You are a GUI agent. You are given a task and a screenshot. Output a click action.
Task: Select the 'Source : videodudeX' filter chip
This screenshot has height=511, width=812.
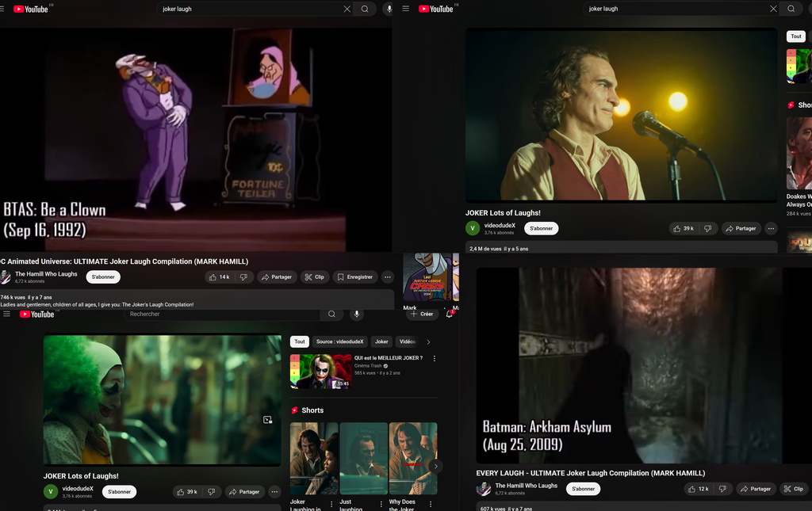click(x=339, y=341)
